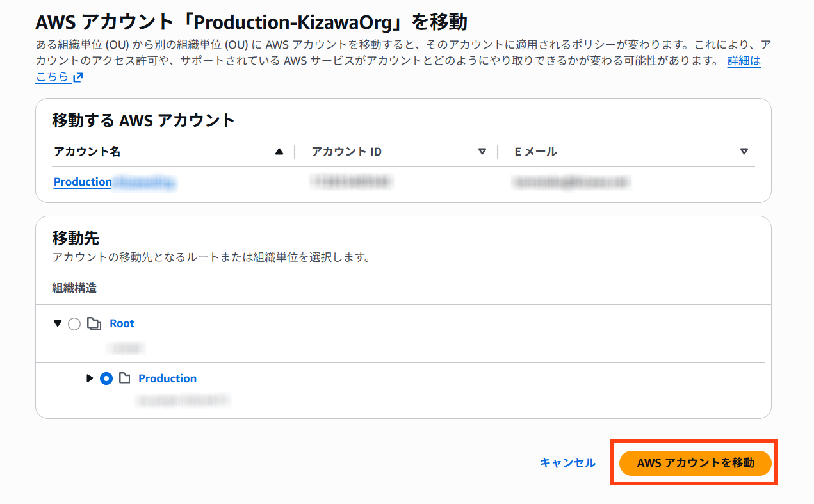Sort by the アカウント名 column header
The height and width of the screenshot is (504, 814).
[x=88, y=152]
